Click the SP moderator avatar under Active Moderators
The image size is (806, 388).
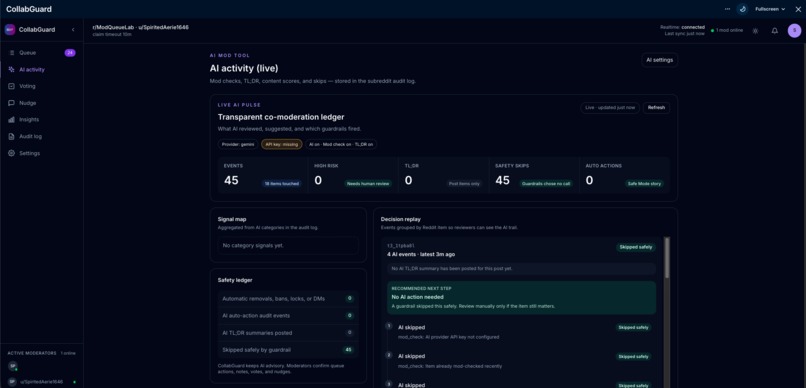[12, 366]
